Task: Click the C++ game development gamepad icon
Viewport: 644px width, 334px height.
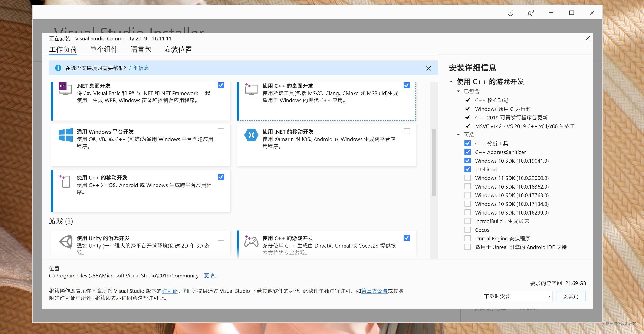Action: point(251,241)
